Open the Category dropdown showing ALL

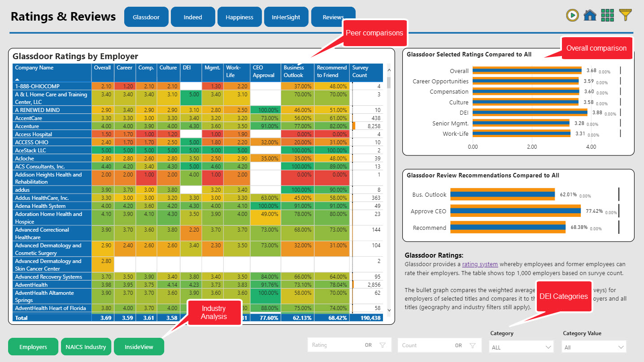click(x=521, y=347)
